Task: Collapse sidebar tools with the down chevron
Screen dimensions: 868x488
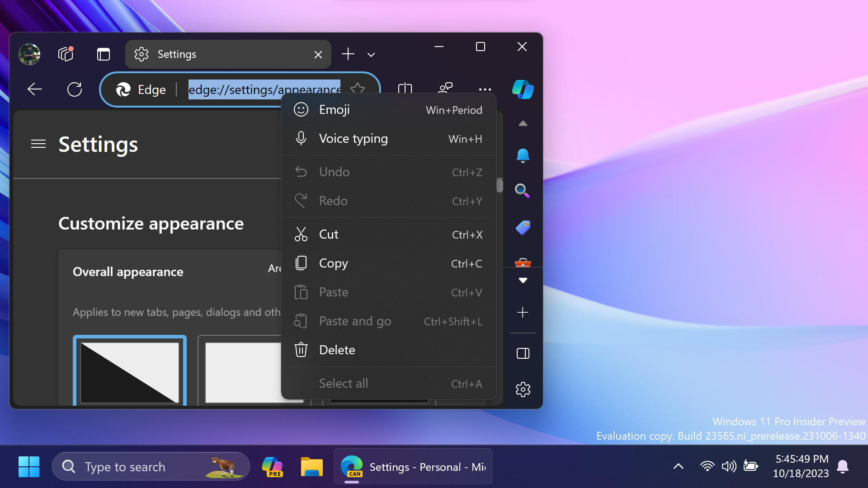Action: (523, 280)
